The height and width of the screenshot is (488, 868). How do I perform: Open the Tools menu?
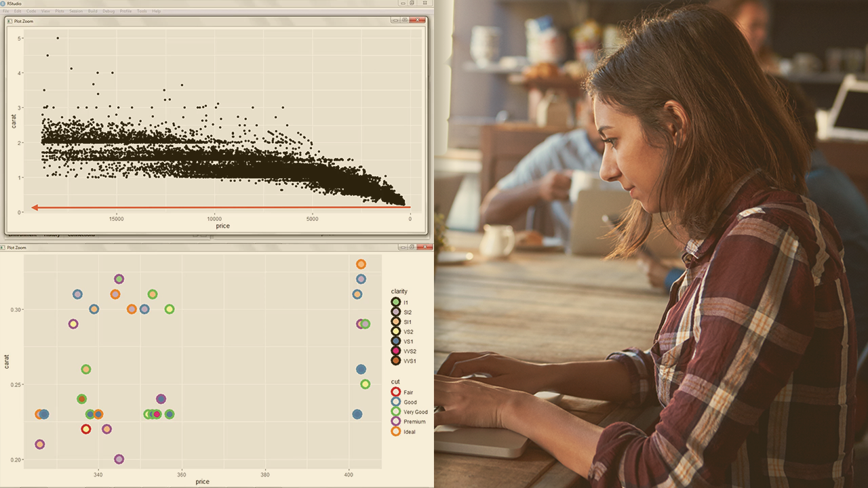pyautogui.click(x=142, y=12)
